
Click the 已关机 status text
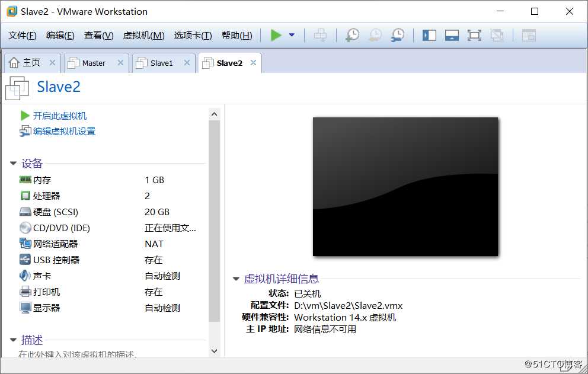click(308, 293)
